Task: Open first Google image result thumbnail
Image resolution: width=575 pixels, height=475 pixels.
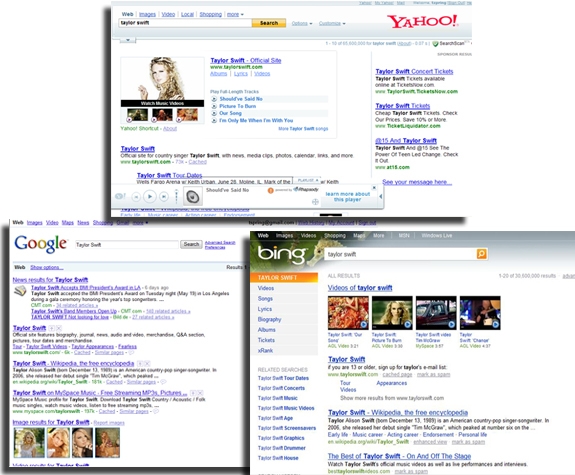Action: pyautogui.click(x=29, y=443)
